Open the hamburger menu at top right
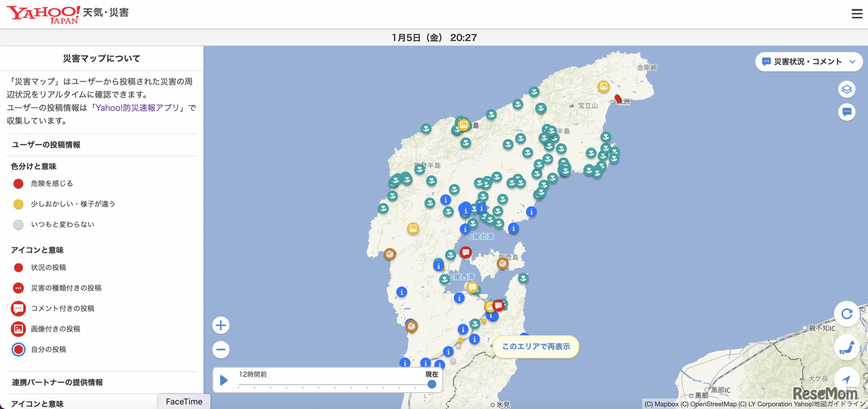 click(x=856, y=14)
